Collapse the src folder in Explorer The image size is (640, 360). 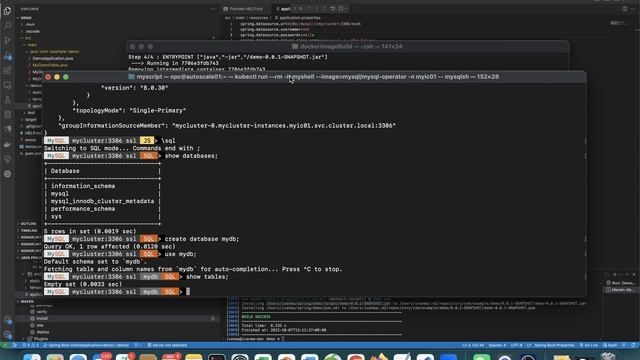click(27, 38)
